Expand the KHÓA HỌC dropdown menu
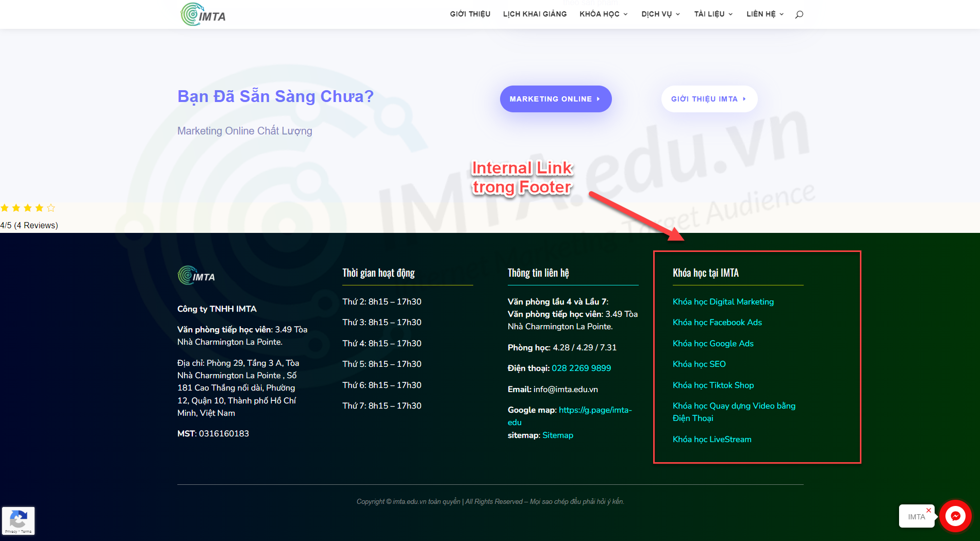Viewport: 980px width, 541px height. 604,14
